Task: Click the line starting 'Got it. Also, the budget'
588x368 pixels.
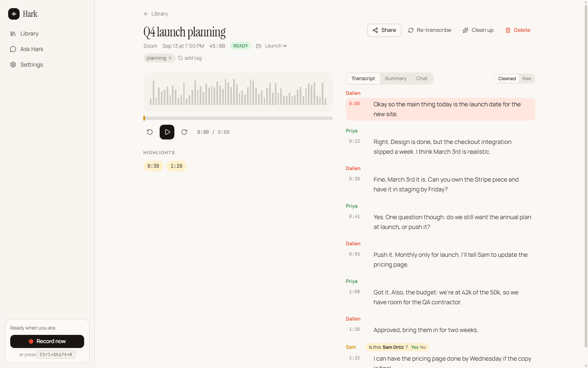Action: click(x=441, y=297)
